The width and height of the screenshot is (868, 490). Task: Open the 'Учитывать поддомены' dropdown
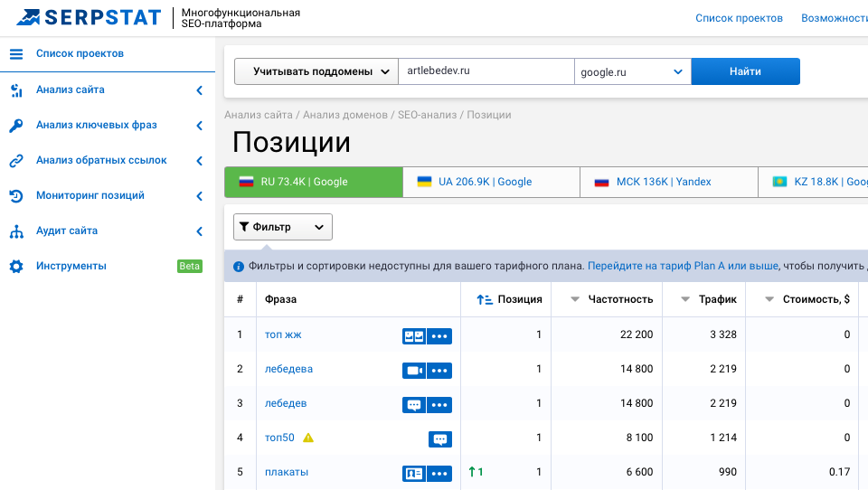[316, 71]
